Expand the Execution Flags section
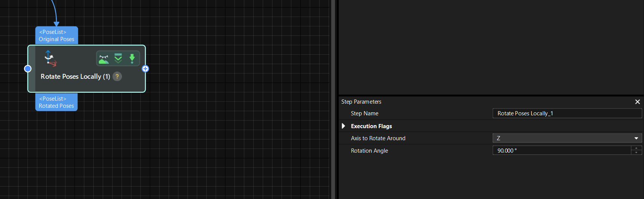Viewport: 644px width, 199px height. (x=343, y=126)
